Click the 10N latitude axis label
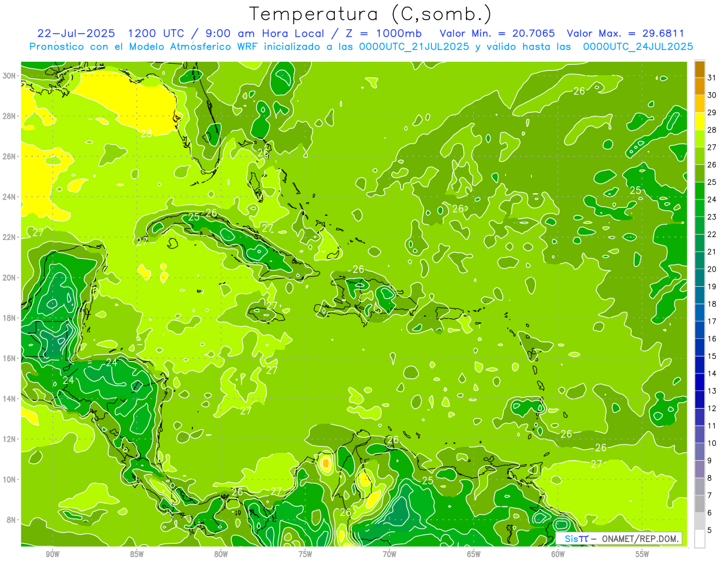This screenshot has height=562, width=728. point(9,479)
